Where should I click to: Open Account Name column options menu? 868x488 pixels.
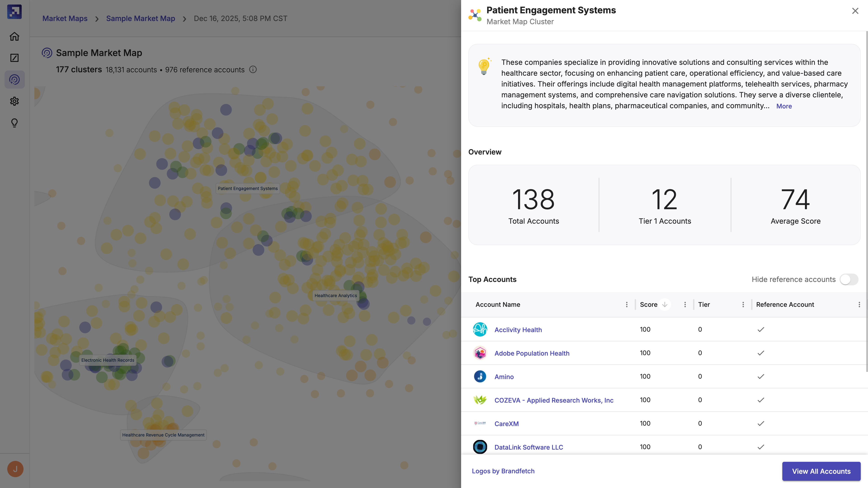coord(627,305)
